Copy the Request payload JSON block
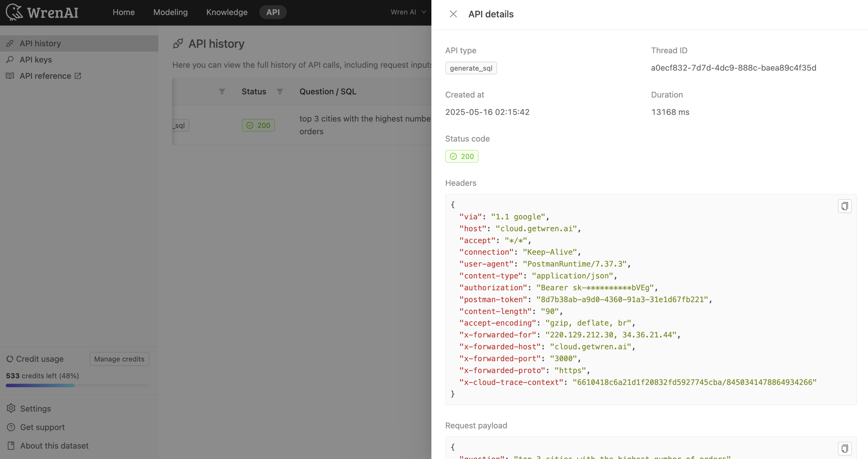The image size is (868, 459). pyautogui.click(x=844, y=449)
